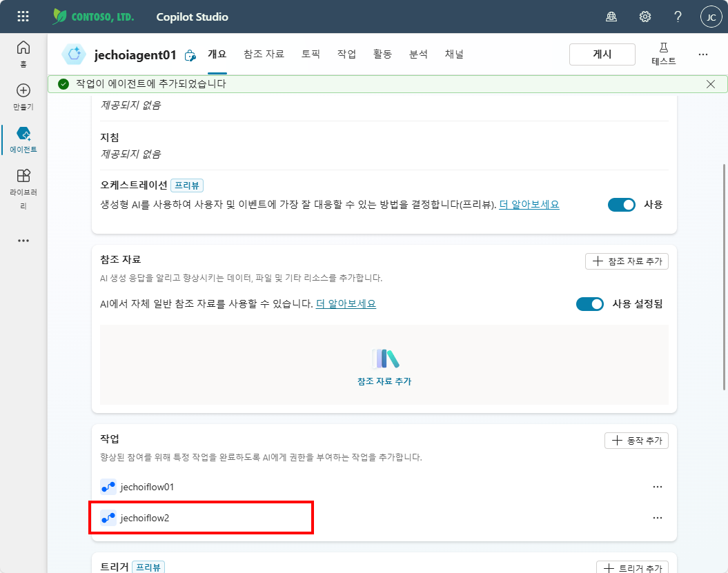Screen dimensions: 728x573
Task: Click the green success checkmark icon
Action: [63, 84]
